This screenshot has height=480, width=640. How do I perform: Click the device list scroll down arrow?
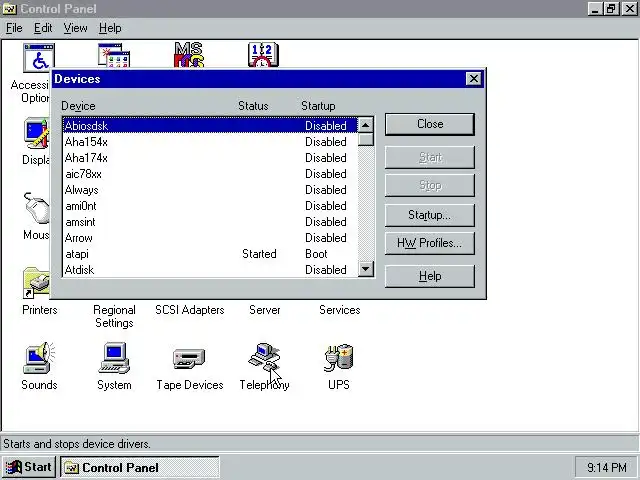point(365,269)
